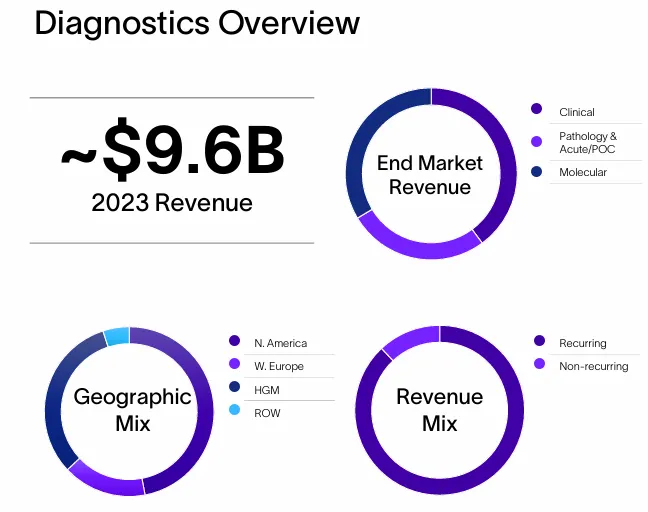Click the light-blue ROW segment of Geographic Mix donut
The width and height of the screenshot is (648, 512).
(x=117, y=336)
